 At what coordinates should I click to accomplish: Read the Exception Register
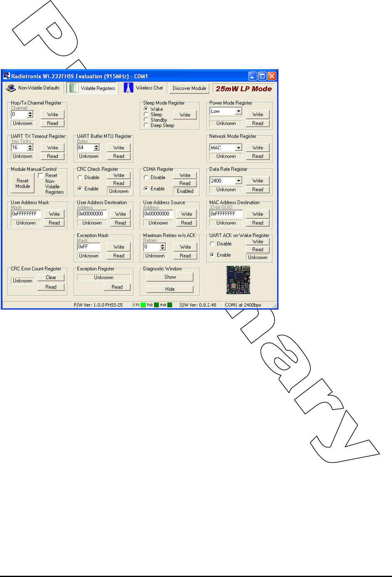(x=117, y=287)
